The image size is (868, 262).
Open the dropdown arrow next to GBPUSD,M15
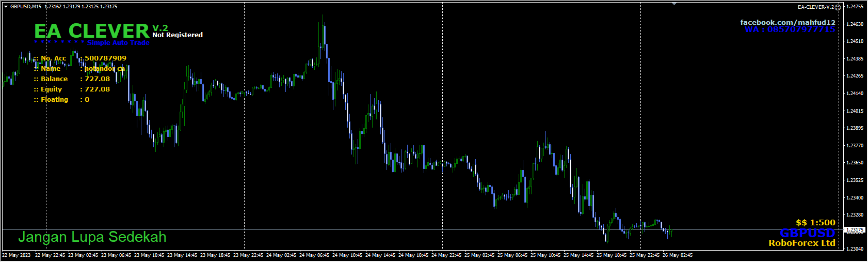[x=6, y=7]
